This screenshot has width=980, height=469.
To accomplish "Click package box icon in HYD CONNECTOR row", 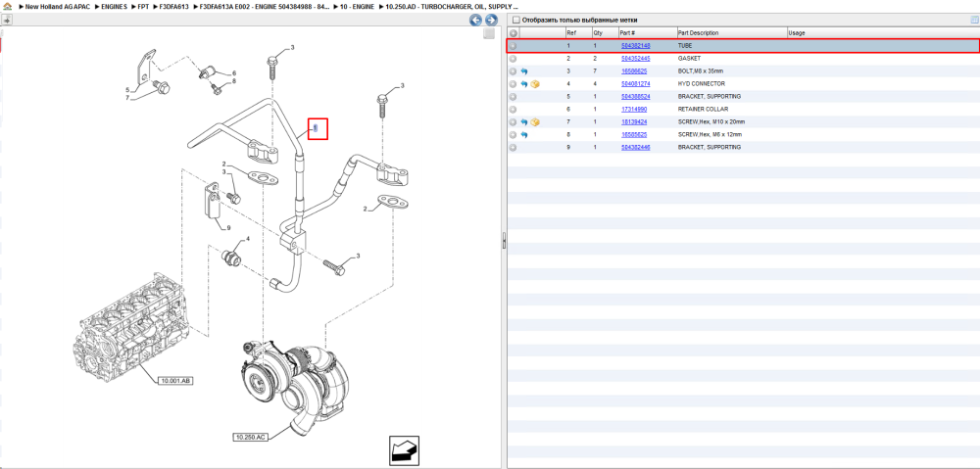I will (x=535, y=83).
